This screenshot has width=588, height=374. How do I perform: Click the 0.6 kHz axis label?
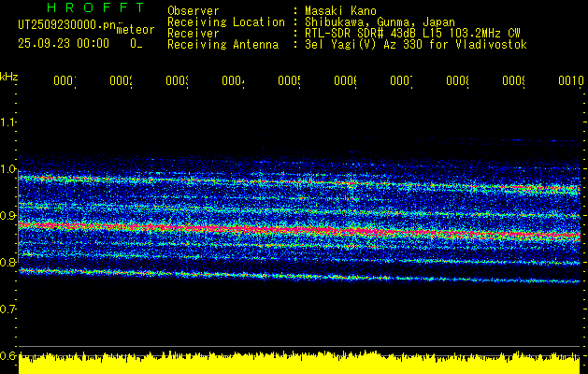7,355
